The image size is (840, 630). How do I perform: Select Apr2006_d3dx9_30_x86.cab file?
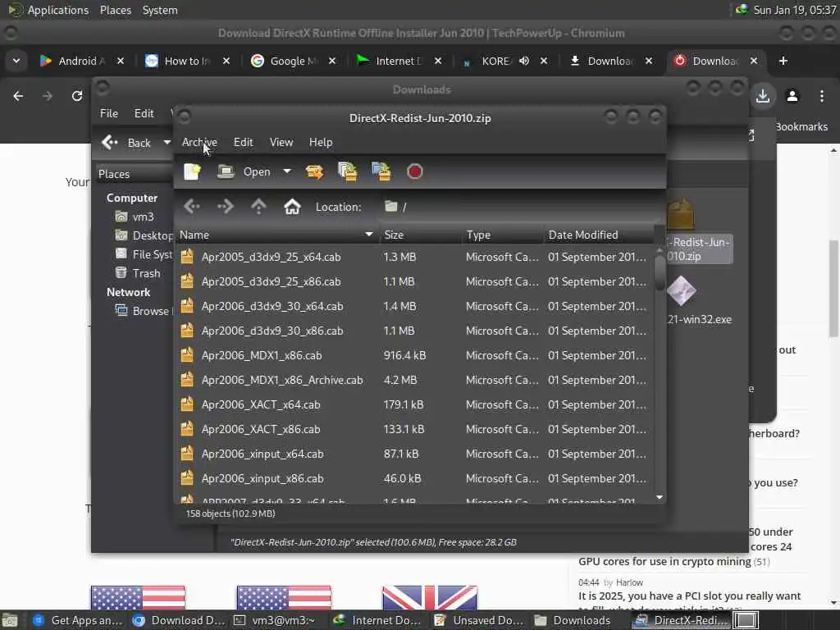click(413, 331)
